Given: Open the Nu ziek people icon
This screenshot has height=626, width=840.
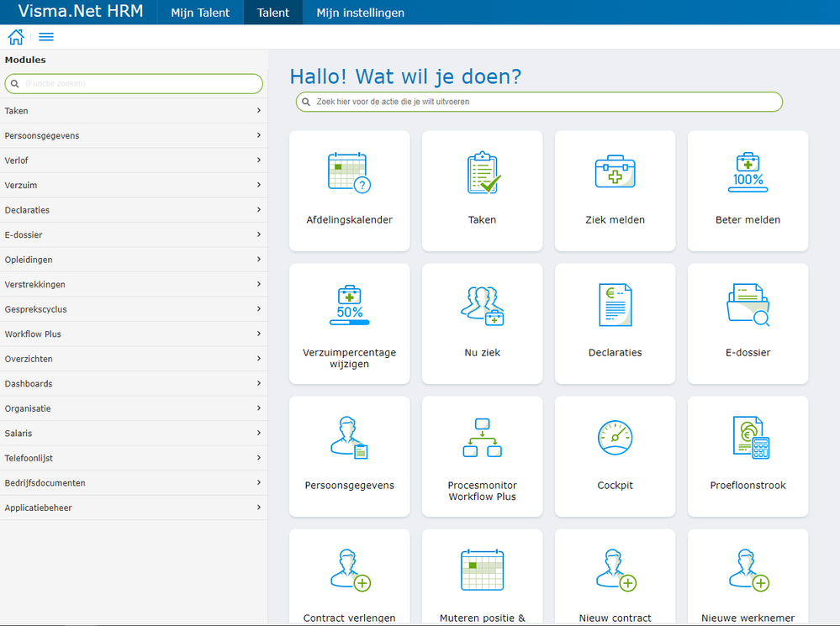Looking at the screenshot, I should (x=482, y=306).
